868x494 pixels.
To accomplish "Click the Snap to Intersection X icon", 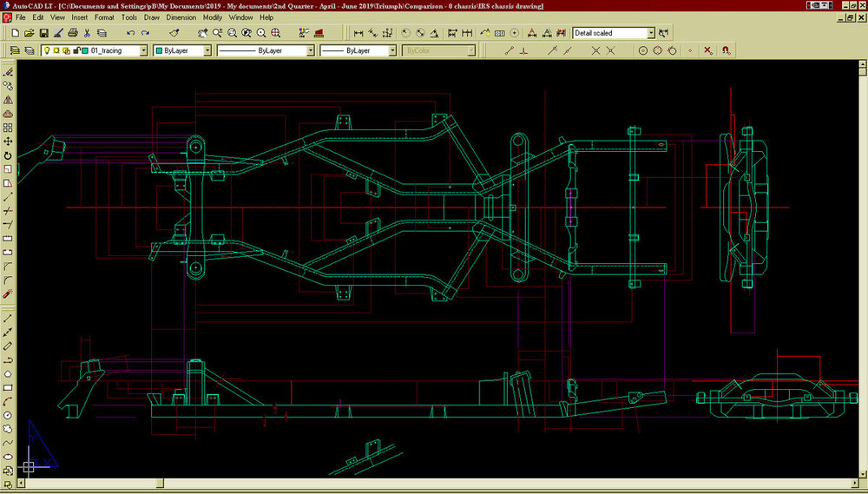I will coord(596,50).
